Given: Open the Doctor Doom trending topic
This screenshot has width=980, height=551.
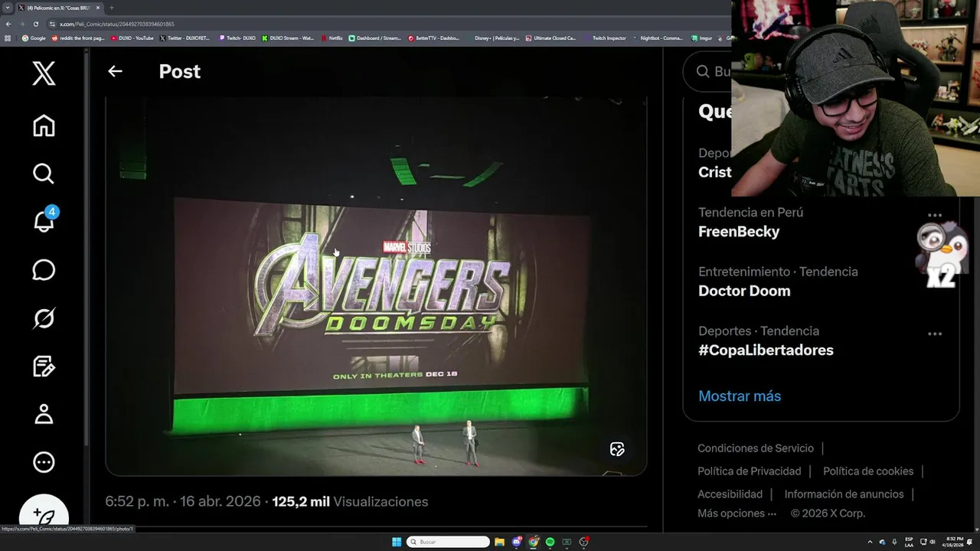Looking at the screenshot, I should coord(744,291).
